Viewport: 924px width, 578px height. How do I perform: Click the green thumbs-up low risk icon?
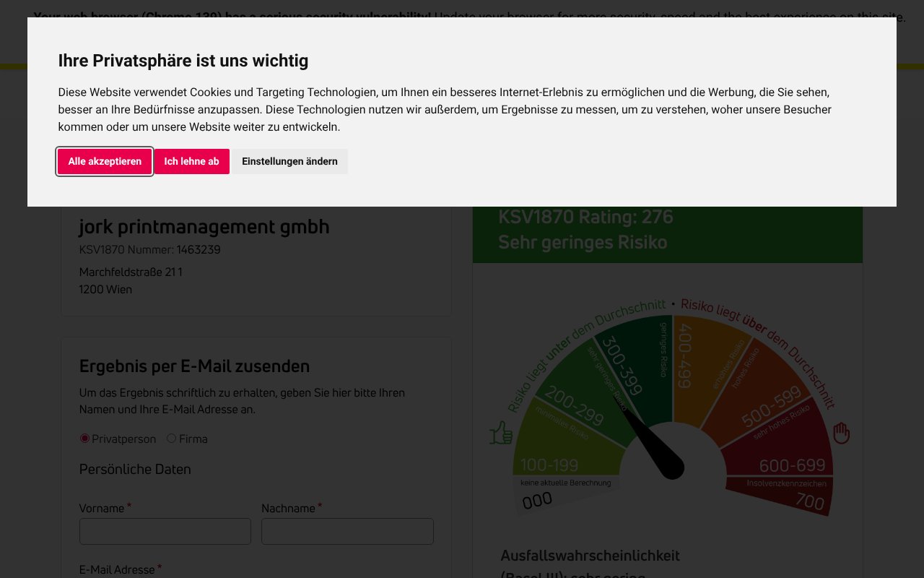(x=501, y=432)
